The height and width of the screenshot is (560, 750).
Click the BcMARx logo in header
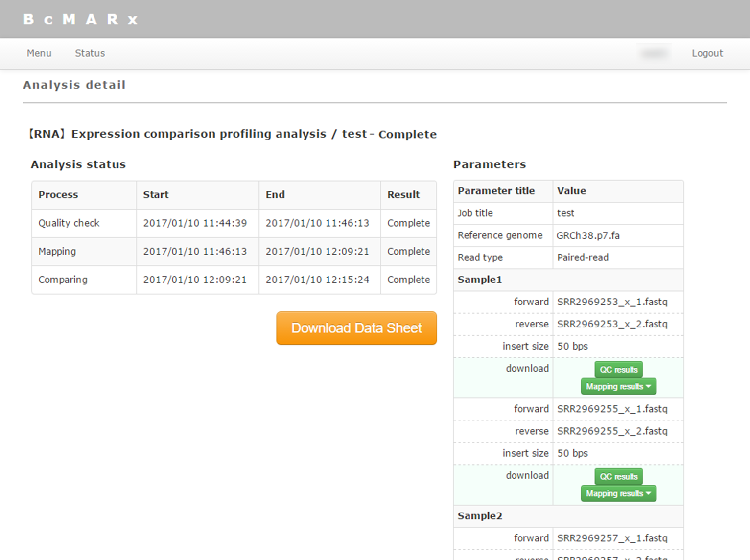(81, 20)
